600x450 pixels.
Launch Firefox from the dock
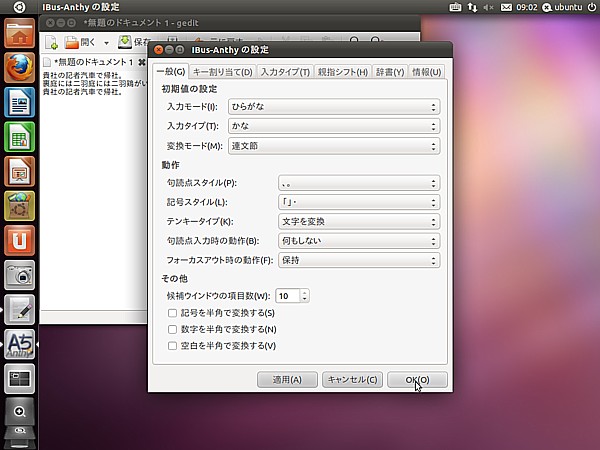(20, 68)
